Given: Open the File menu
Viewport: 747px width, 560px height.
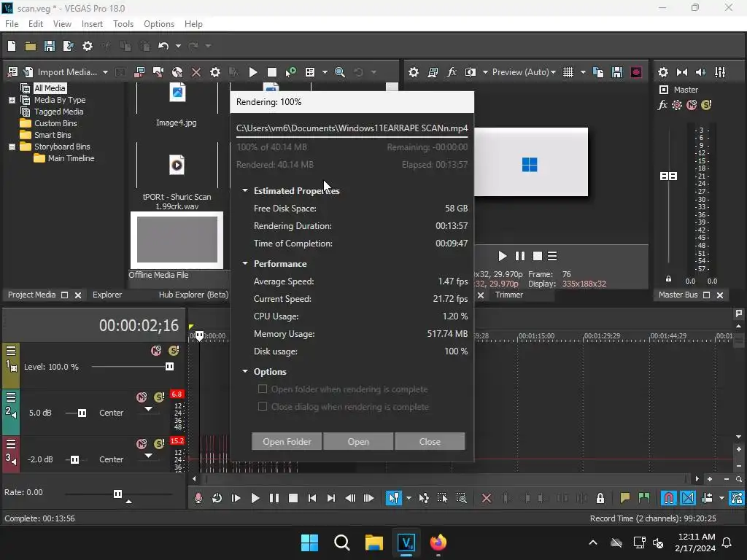Looking at the screenshot, I should 12,24.
